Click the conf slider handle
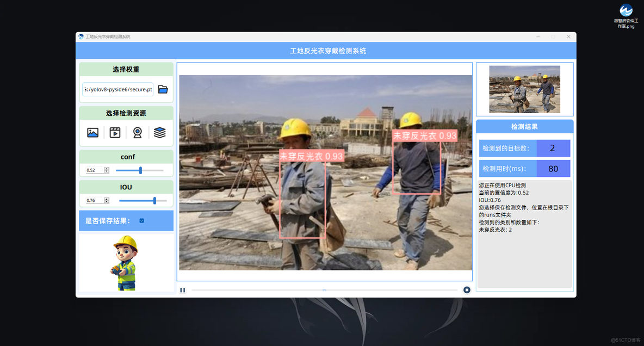The width and height of the screenshot is (644, 346). 141,170
